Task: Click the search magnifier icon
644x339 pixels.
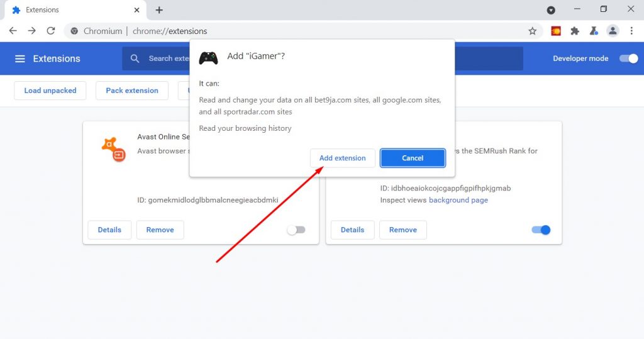Action: point(135,58)
